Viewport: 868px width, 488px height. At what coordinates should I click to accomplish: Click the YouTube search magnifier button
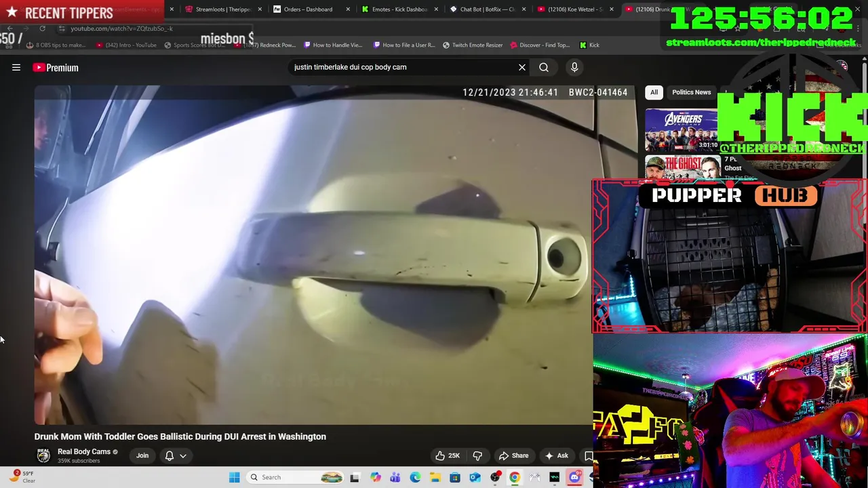[544, 67]
